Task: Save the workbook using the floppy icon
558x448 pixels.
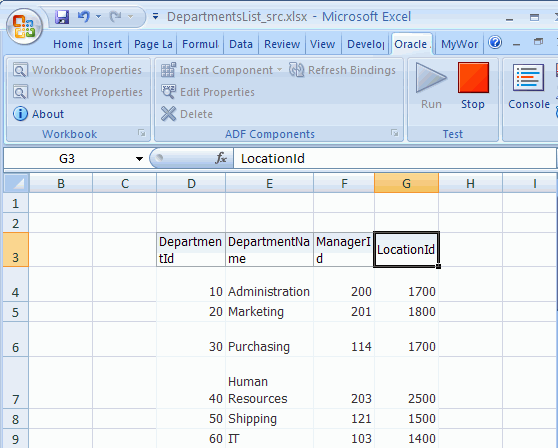Action: click(62, 17)
